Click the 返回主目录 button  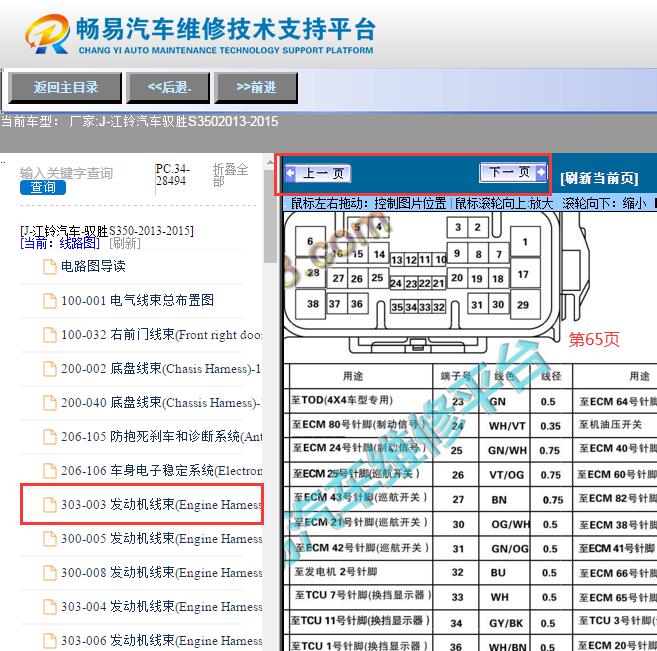tap(65, 88)
